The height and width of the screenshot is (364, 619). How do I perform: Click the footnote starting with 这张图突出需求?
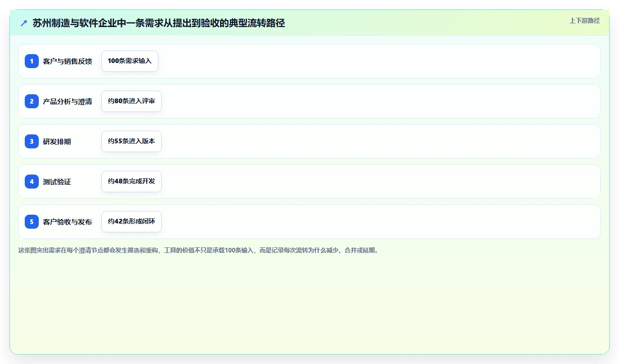coord(198,250)
